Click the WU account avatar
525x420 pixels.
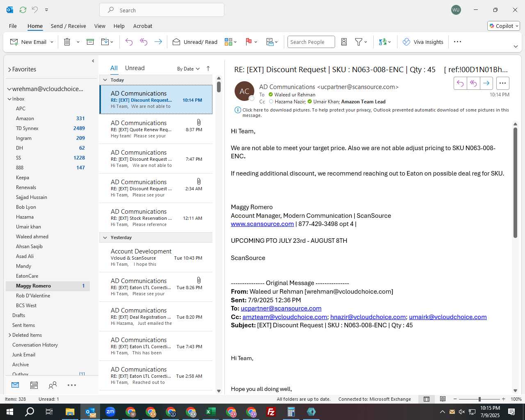coord(456,10)
